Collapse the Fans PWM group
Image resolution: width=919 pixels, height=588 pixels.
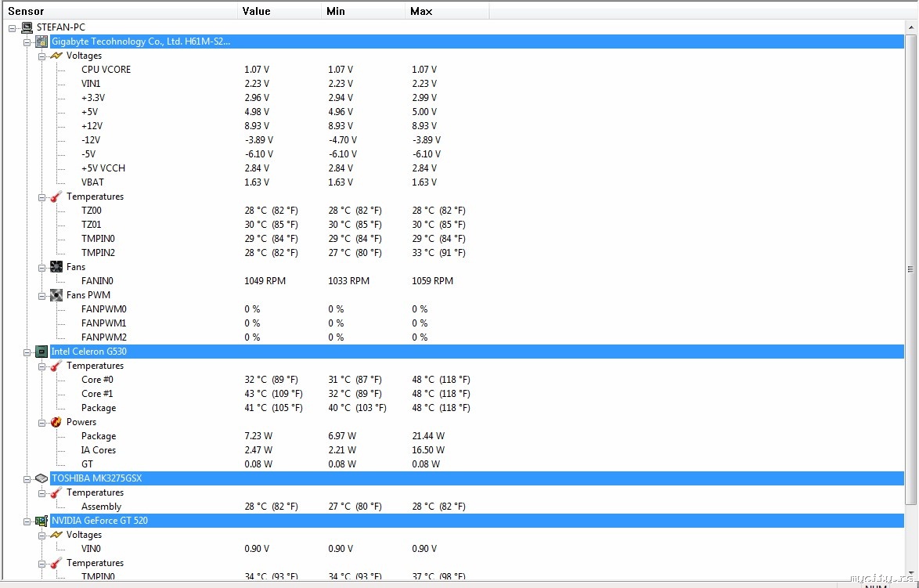coord(42,295)
